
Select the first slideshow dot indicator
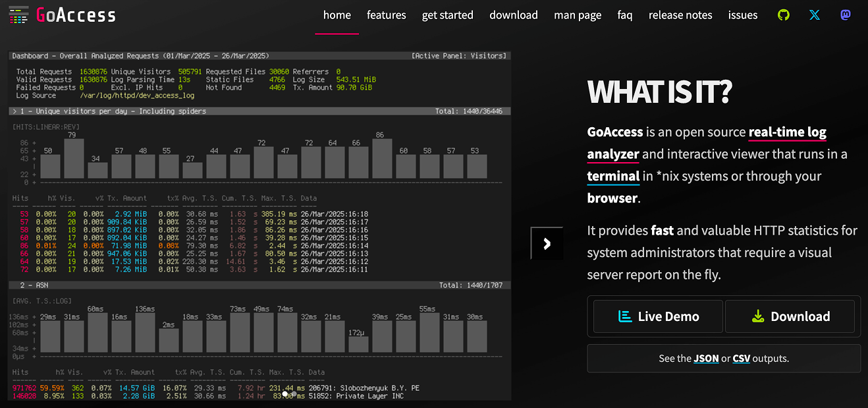coord(285,393)
